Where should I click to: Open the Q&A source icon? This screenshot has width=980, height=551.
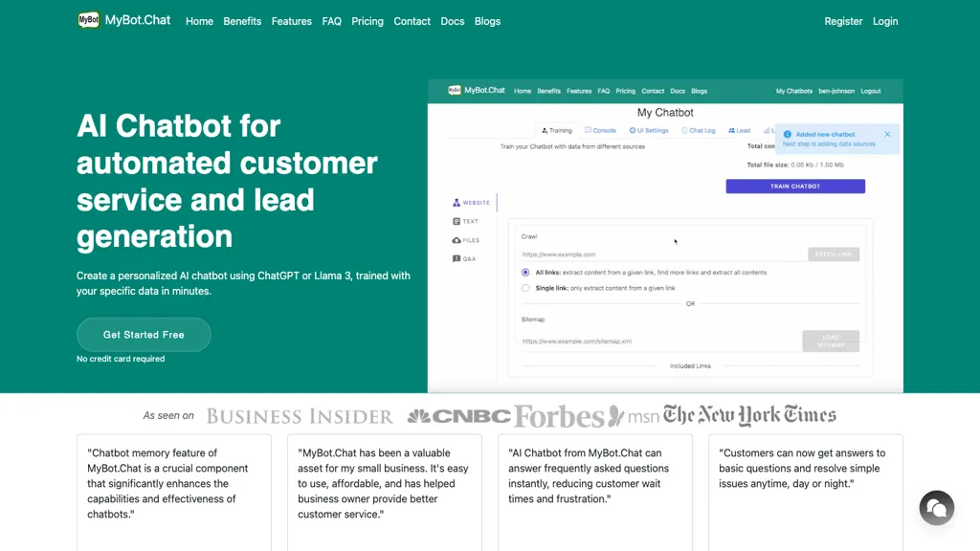(x=457, y=258)
